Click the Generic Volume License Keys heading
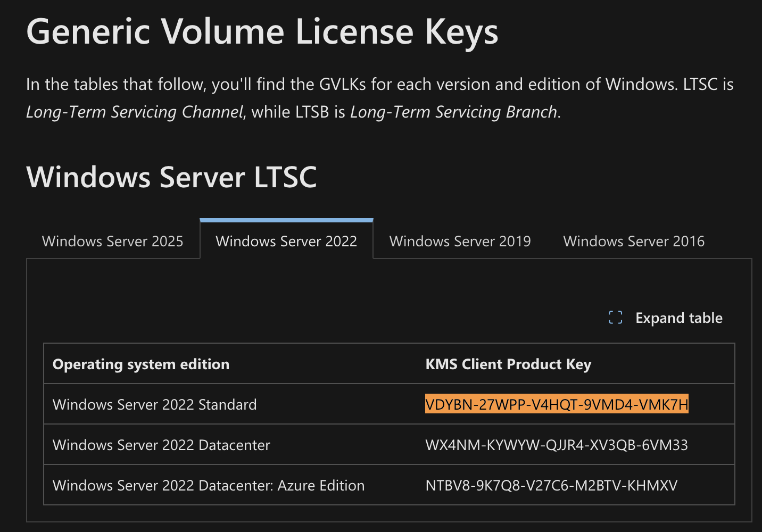Screen dimensions: 762x532 click(262, 31)
